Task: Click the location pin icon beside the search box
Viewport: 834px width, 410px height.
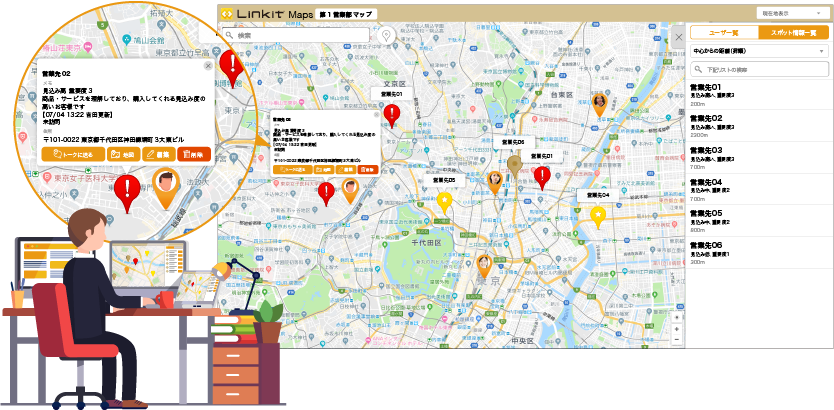Action: click(x=386, y=35)
